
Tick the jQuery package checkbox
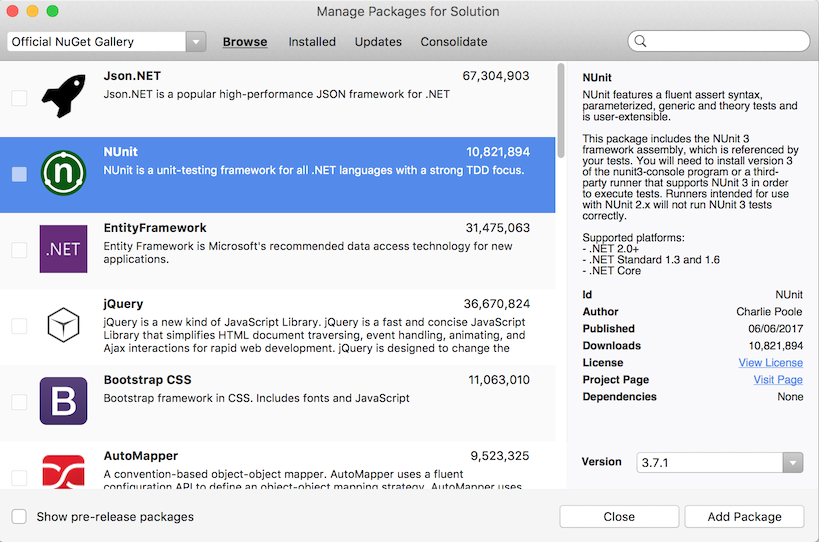click(19, 326)
